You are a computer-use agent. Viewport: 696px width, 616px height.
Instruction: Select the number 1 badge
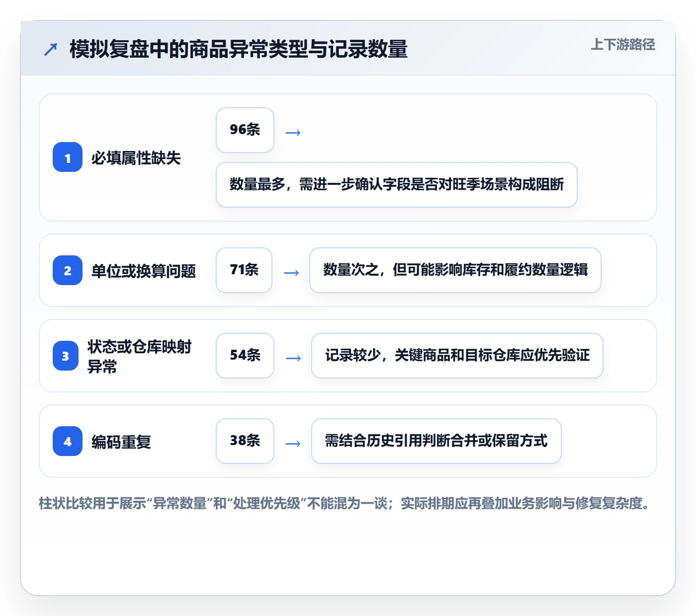click(x=68, y=157)
